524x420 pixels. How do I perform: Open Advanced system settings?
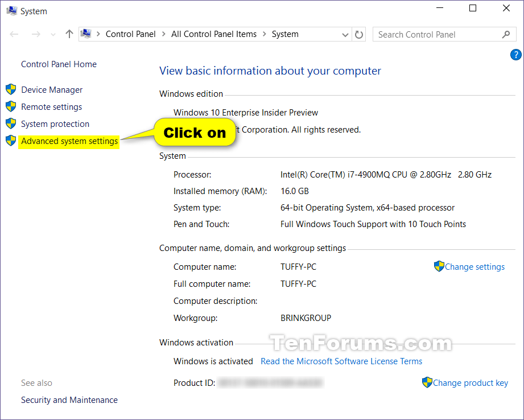coord(69,141)
